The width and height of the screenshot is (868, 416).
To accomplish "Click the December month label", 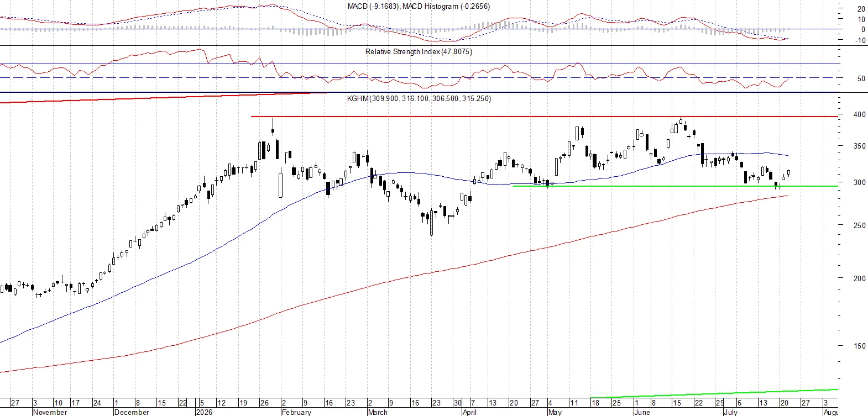I will tap(131, 412).
